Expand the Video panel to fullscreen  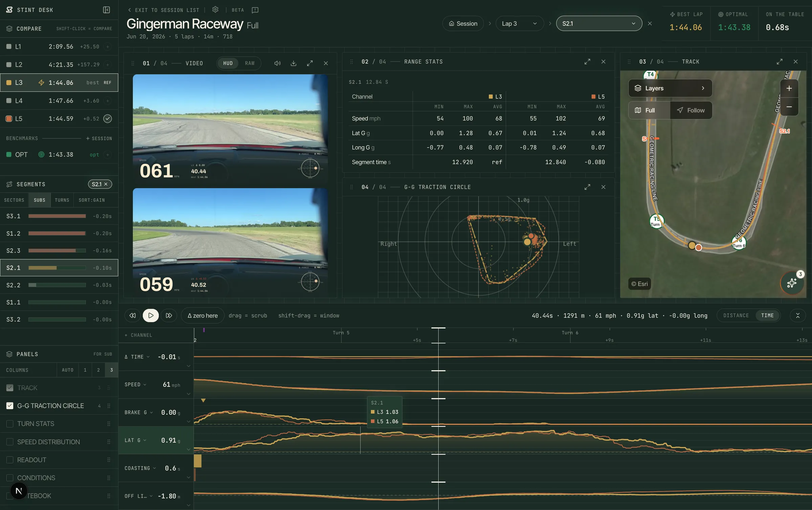click(x=310, y=63)
